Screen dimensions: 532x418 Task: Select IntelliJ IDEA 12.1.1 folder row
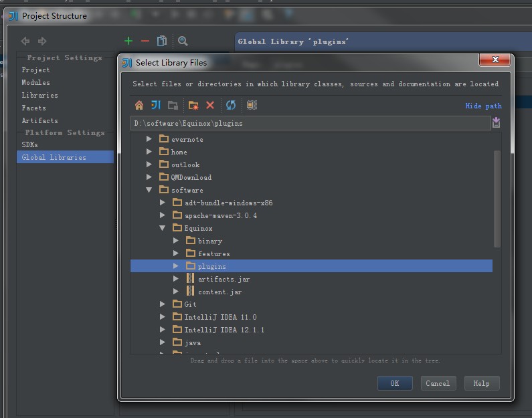tap(311, 329)
